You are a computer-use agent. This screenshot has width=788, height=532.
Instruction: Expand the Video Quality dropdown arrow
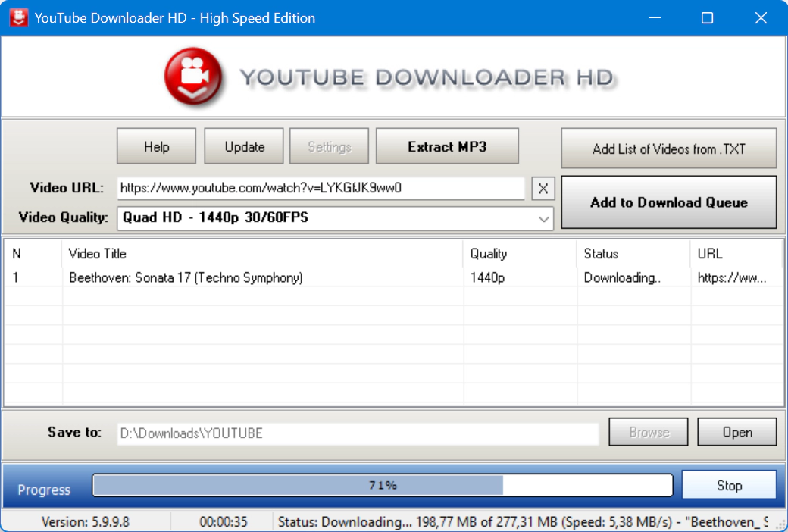click(x=543, y=219)
